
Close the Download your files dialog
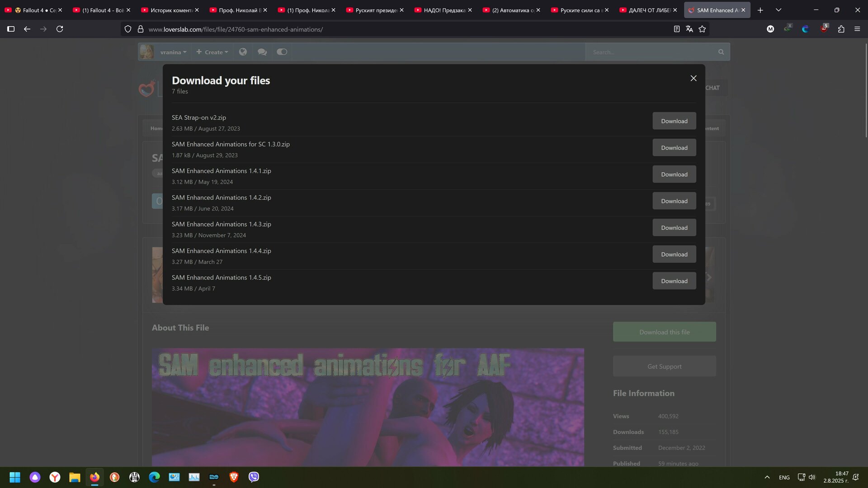pyautogui.click(x=693, y=78)
